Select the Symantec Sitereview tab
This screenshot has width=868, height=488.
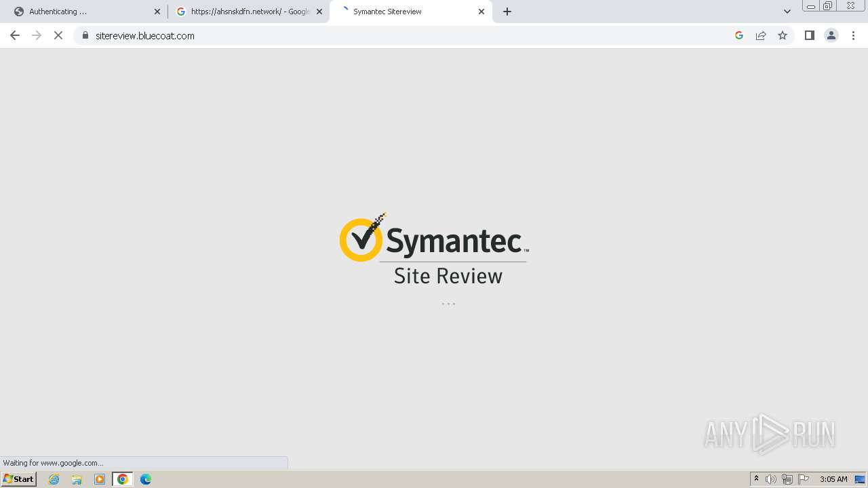click(411, 12)
